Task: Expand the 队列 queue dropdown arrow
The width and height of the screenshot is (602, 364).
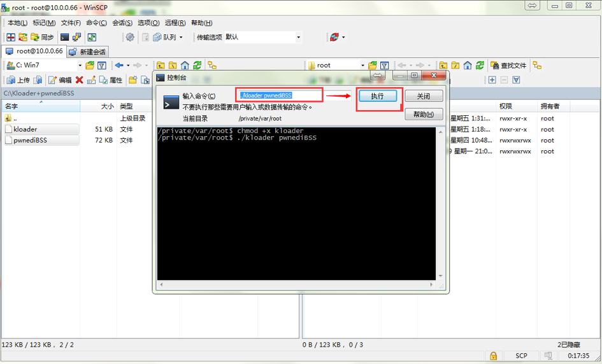Action: click(x=181, y=37)
